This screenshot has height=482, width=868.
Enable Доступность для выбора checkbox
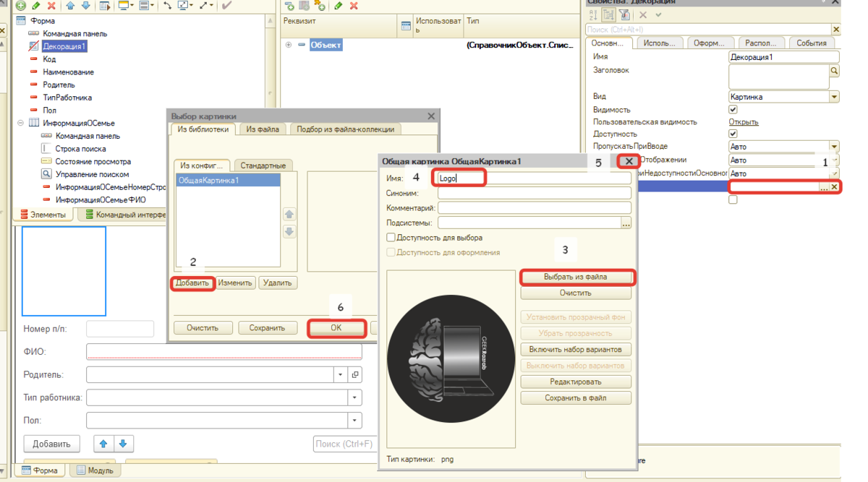click(391, 238)
